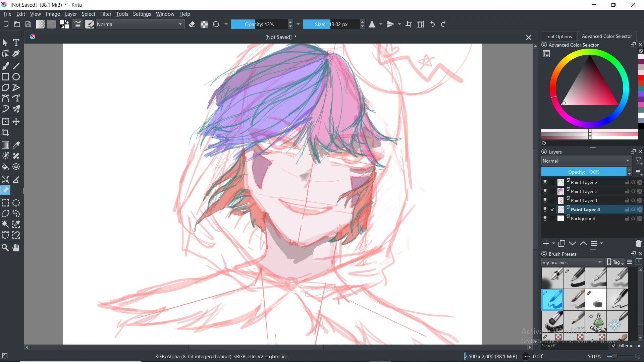Image resolution: width=644 pixels, height=362 pixels.
Task: Enable horizontal mirror mode
Action: point(372,24)
